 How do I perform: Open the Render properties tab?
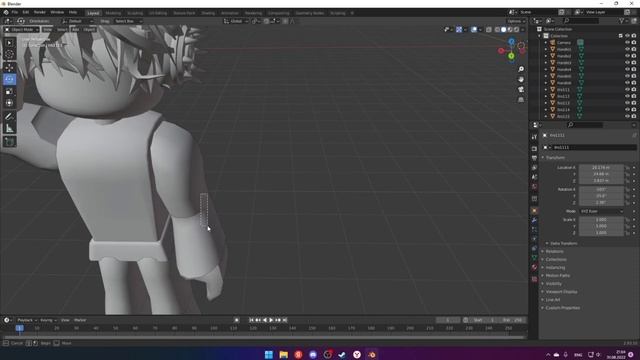pyautogui.click(x=534, y=149)
